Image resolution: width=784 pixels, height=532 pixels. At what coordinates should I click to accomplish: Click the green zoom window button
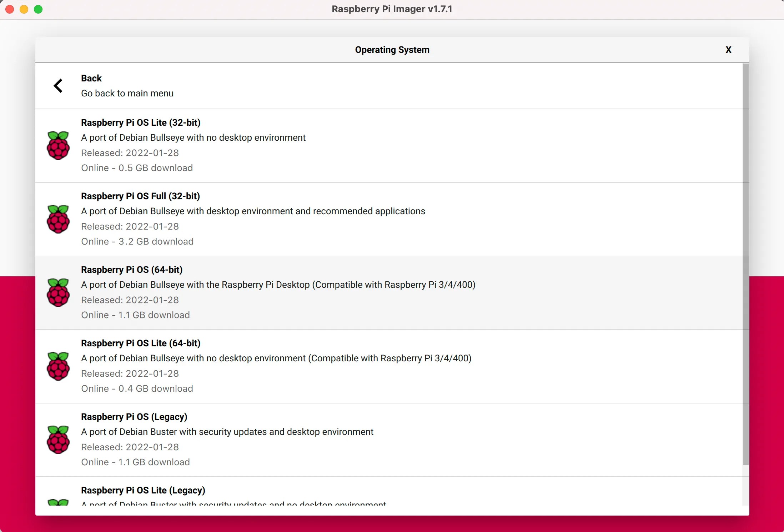38,9
